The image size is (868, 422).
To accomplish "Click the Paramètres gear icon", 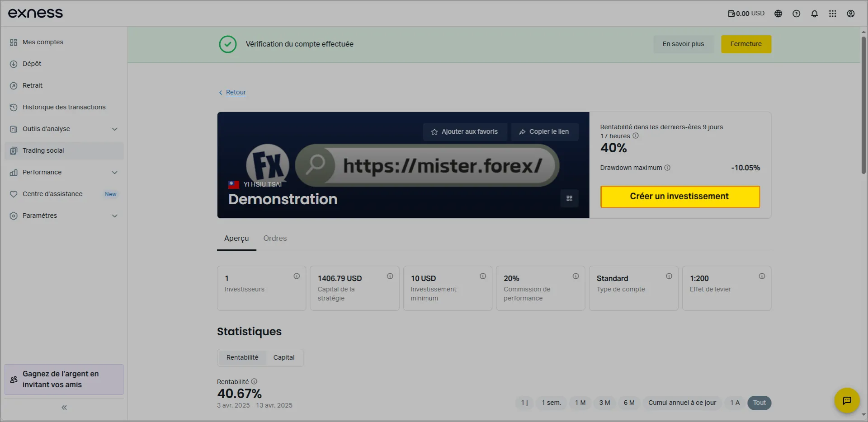I will coord(14,216).
